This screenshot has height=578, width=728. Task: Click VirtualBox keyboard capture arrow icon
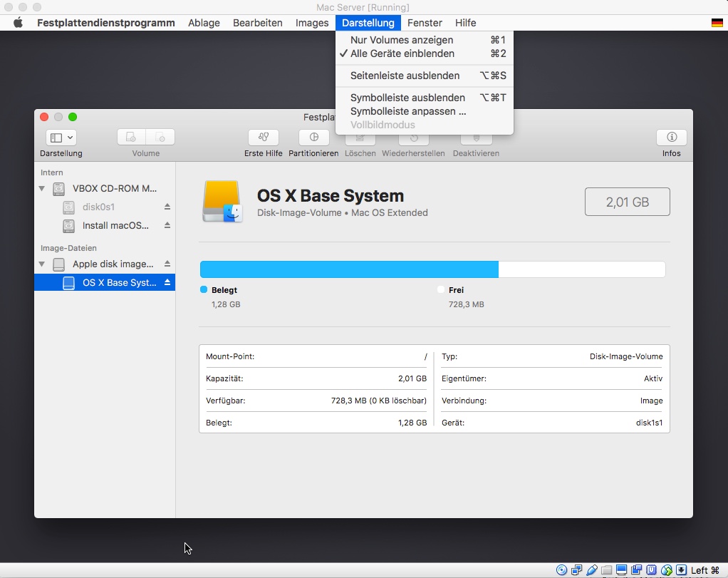681,570
